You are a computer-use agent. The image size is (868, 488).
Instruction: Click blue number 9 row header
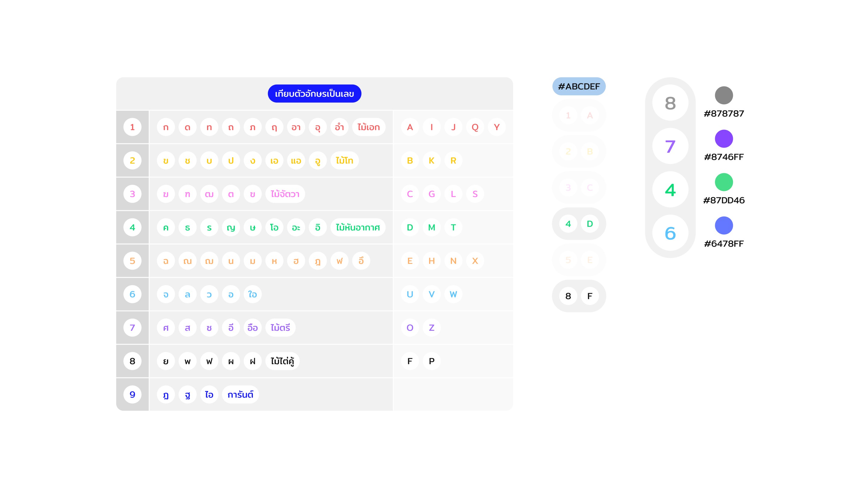click(x=132, y=394)
